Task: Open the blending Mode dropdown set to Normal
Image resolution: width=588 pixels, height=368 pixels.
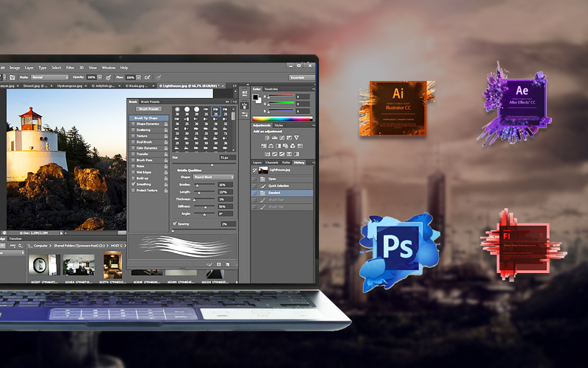Action: pyautogui.click(x=50, y=77)
